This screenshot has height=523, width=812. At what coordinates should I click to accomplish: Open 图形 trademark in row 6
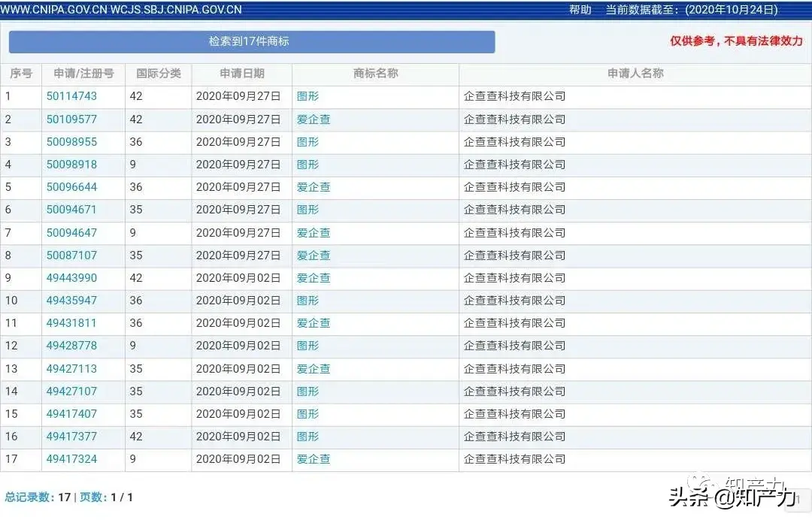point(308,210)
